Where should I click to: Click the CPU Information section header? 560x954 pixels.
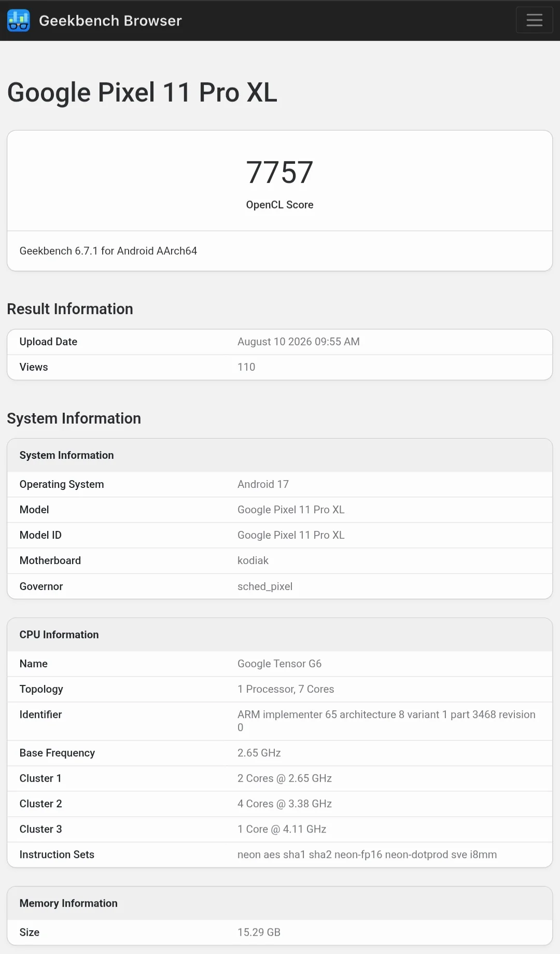59,635
